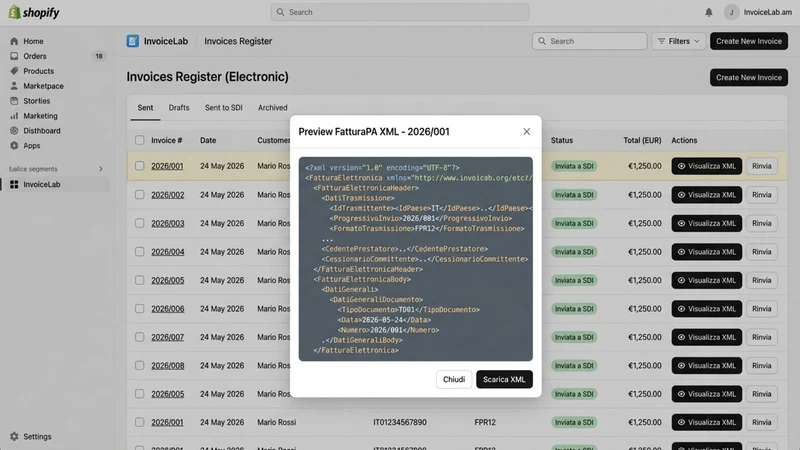The width and height of the screenshot is (800, 450).
Task: Check the invoice 2026/002 row
Action: 139,194
